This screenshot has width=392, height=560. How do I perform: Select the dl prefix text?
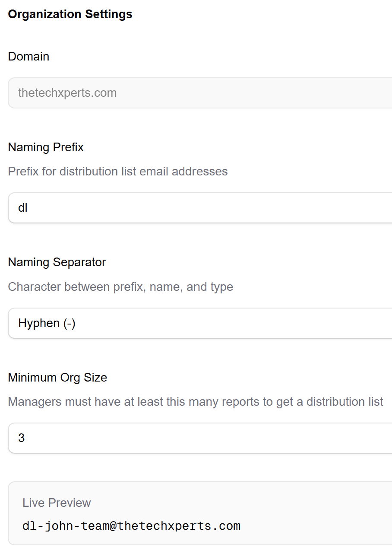coord(24,207)
